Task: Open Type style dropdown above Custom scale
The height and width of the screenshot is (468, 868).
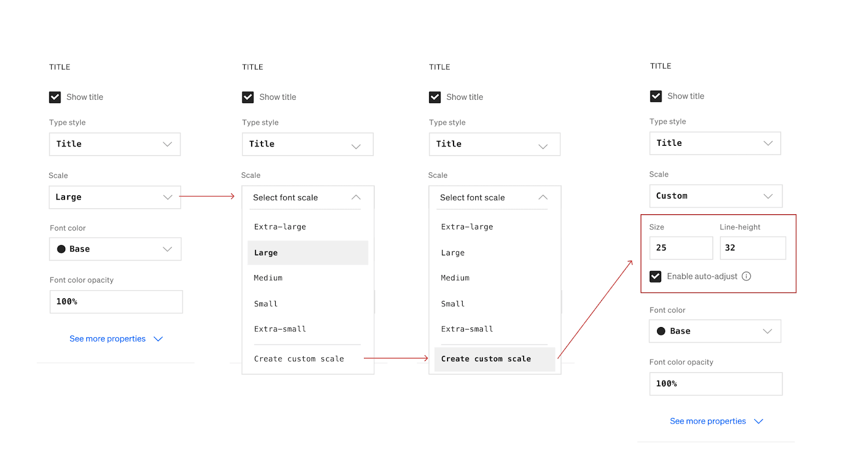Action: tap(714, 143)
